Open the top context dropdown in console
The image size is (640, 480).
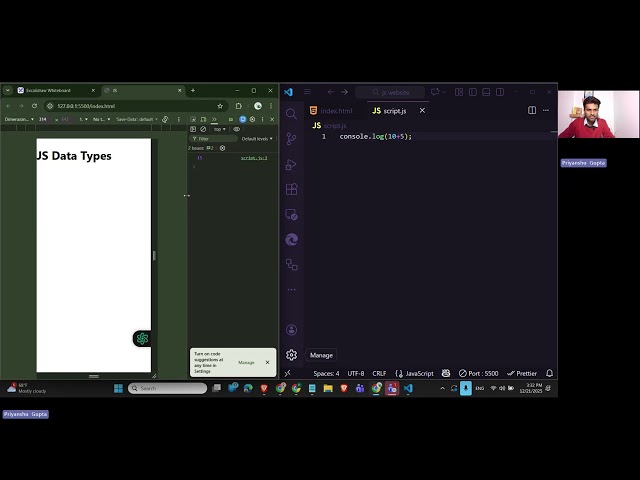220,129
